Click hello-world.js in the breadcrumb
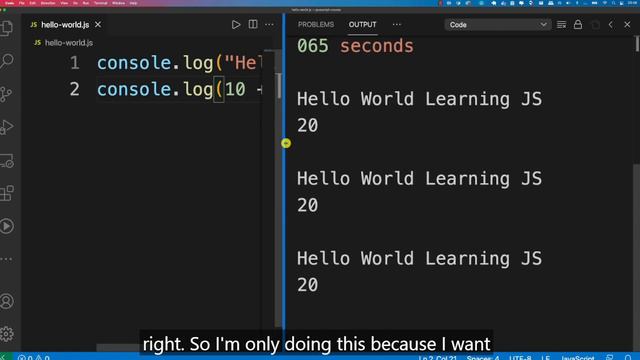The height and width of the screenshot is (360, 640). pos(69,42)
